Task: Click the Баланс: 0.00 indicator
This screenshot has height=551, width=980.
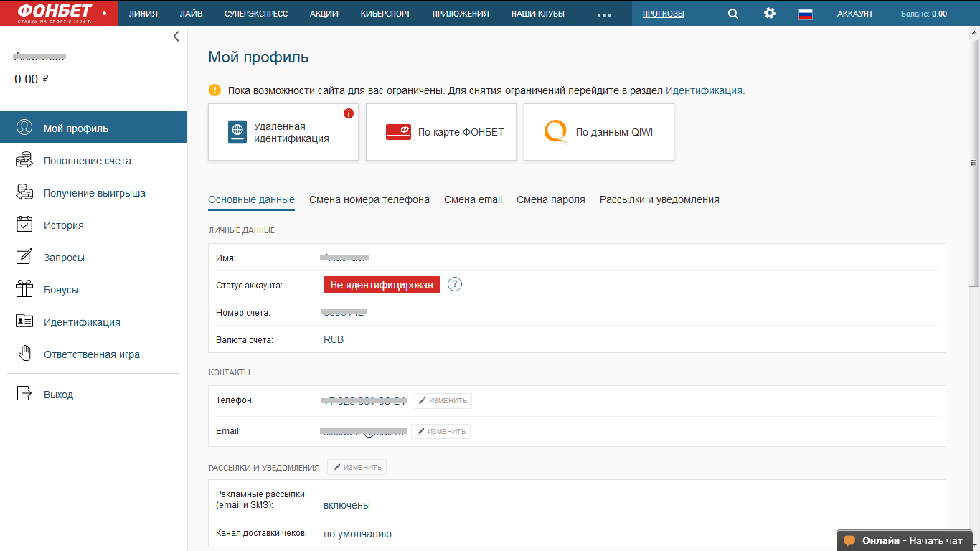Action: pos(924,14)
